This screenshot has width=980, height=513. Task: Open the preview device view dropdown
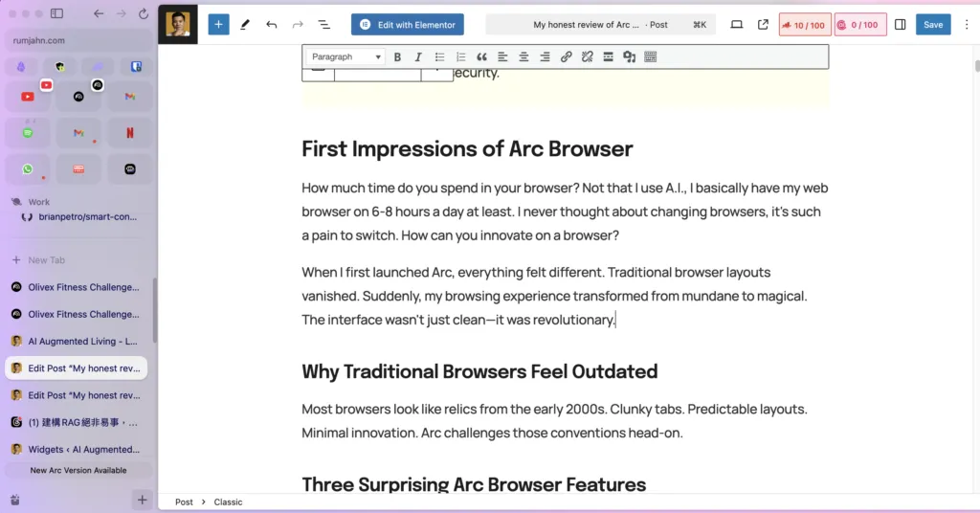(x=736, y=25)
